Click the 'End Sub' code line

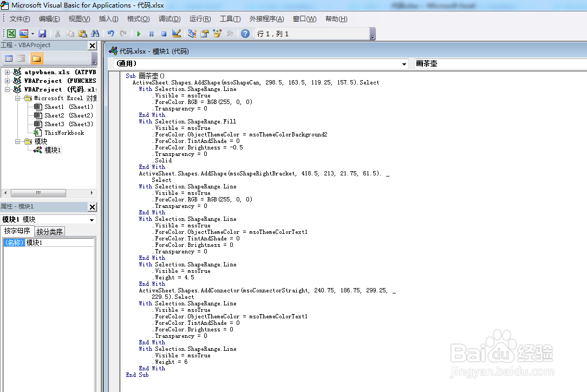[137, 375]
